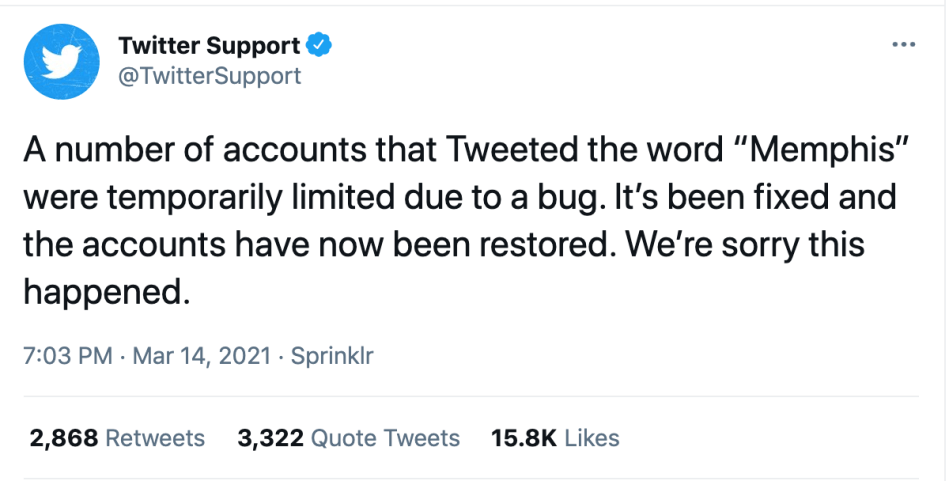Open the Retweets label

click(x=155, y=438)
